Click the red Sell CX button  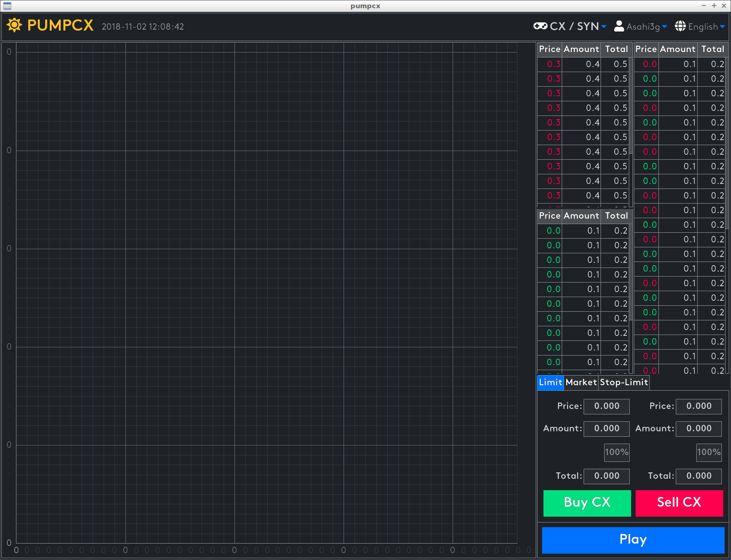coord(679,503)
